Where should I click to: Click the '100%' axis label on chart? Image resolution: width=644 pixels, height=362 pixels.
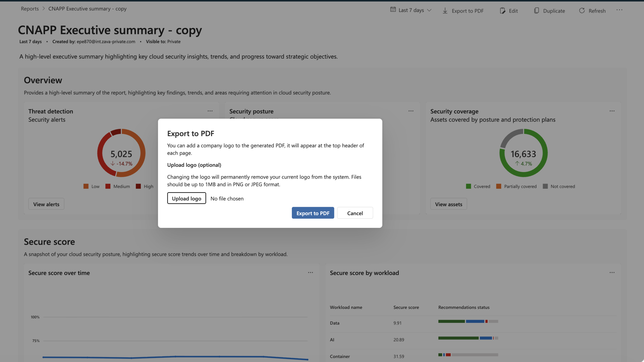(x=35, y=317)
